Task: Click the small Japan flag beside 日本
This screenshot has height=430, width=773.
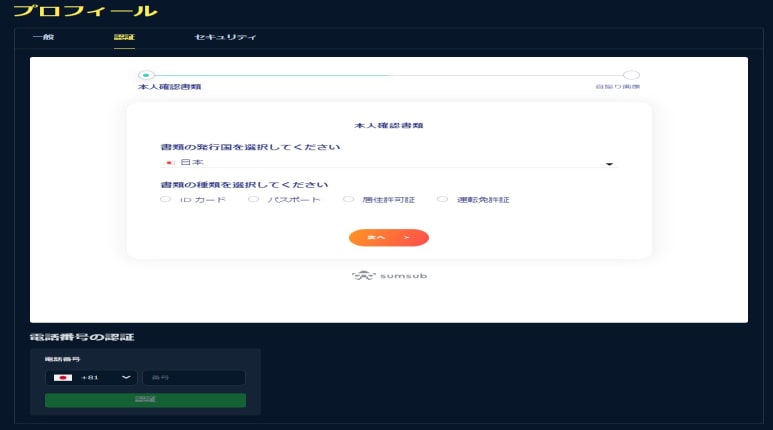Action: point(170,162)
